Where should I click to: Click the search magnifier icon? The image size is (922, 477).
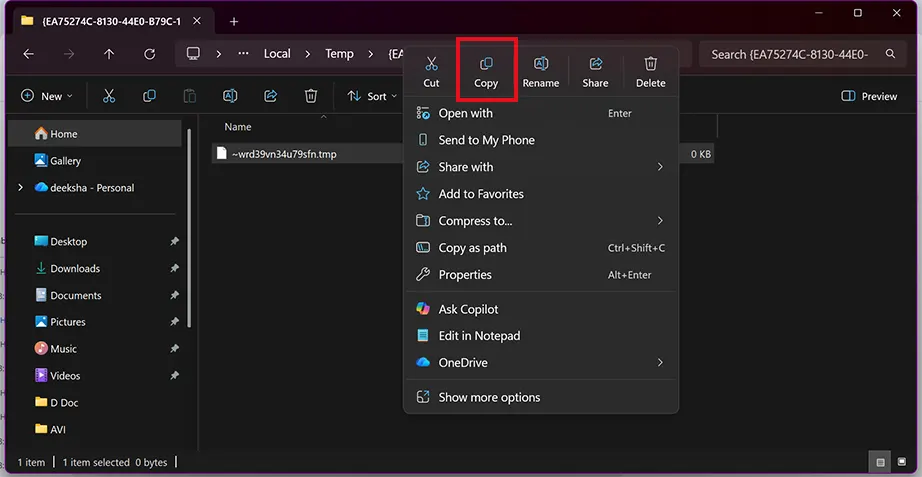[891, 54]
